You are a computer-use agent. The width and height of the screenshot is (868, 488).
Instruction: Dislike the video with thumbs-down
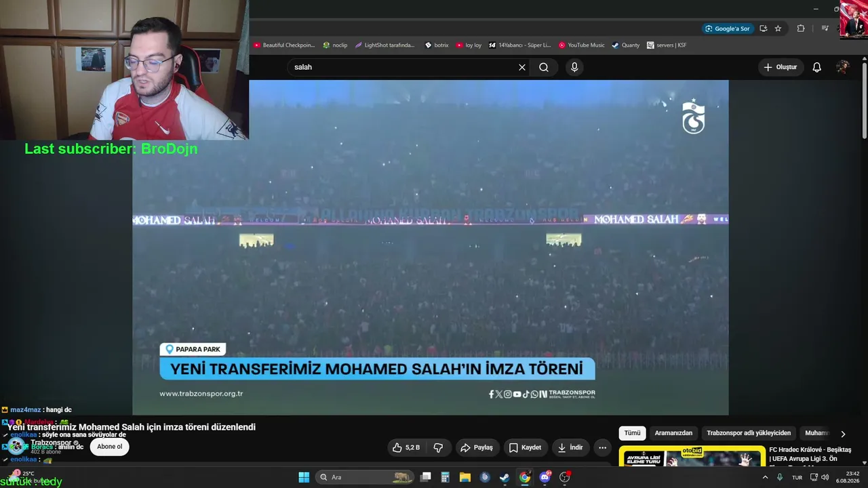[x=438, y=447]
